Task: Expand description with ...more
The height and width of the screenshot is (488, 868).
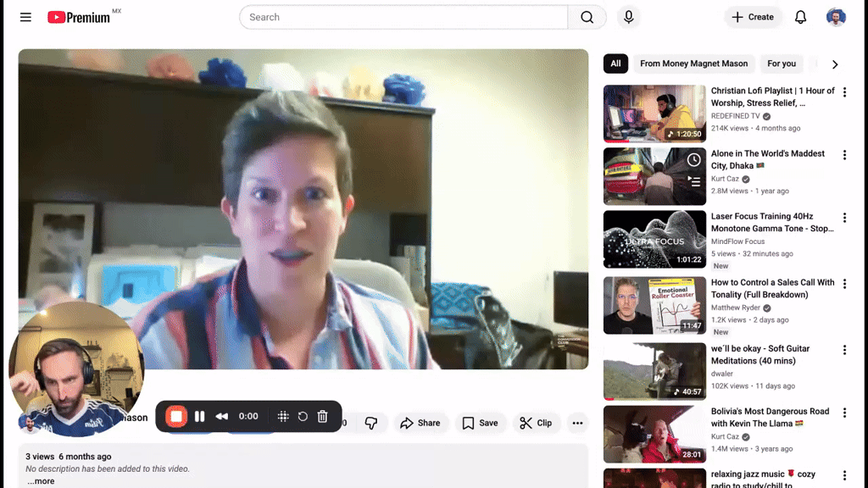Action: (41, 481)
